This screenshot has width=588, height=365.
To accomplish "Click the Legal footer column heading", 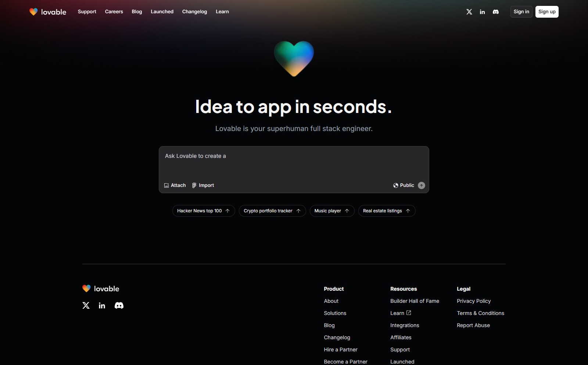I will pyautogui.click(x=464, y=289).
